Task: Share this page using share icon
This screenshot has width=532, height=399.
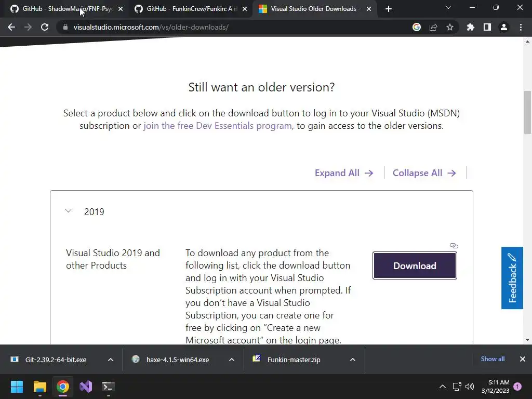Action: tap(433, 27)
